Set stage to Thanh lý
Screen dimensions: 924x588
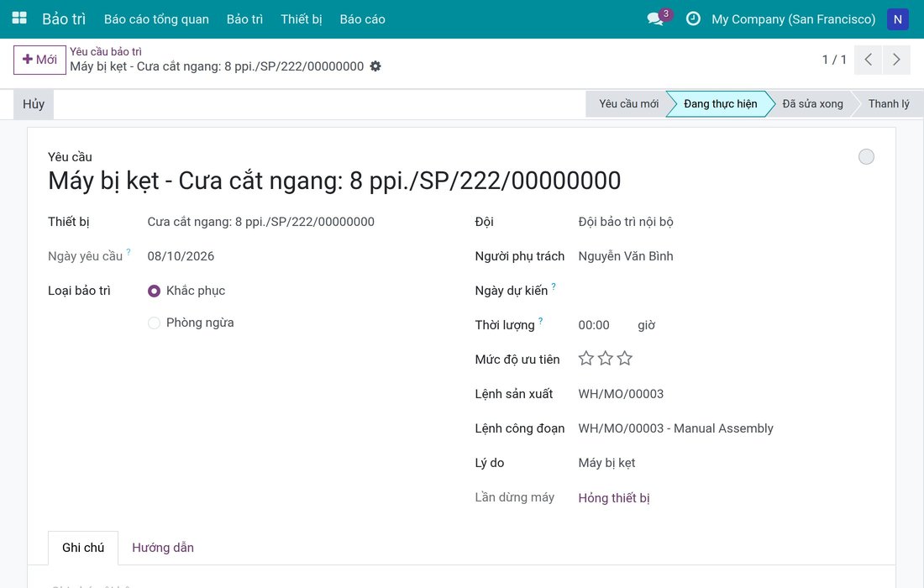pyautogui.click(x=889, y=104)
